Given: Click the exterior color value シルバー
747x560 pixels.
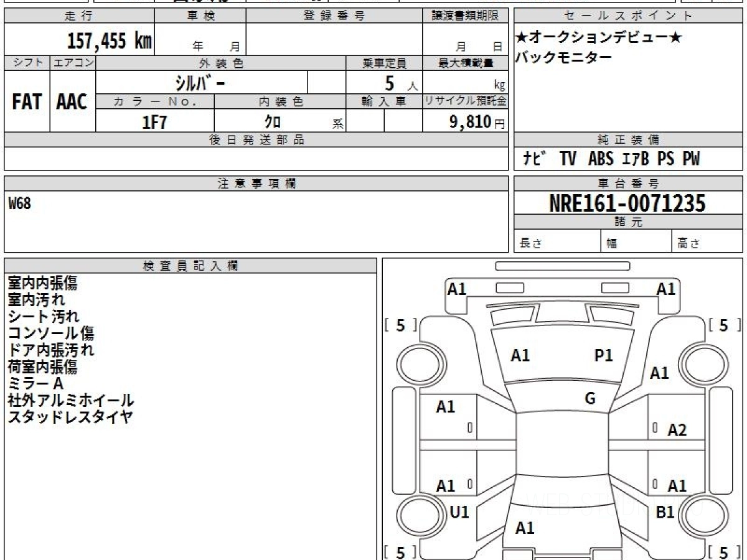Looking at the screenshot, I should [x=200, y=83].
